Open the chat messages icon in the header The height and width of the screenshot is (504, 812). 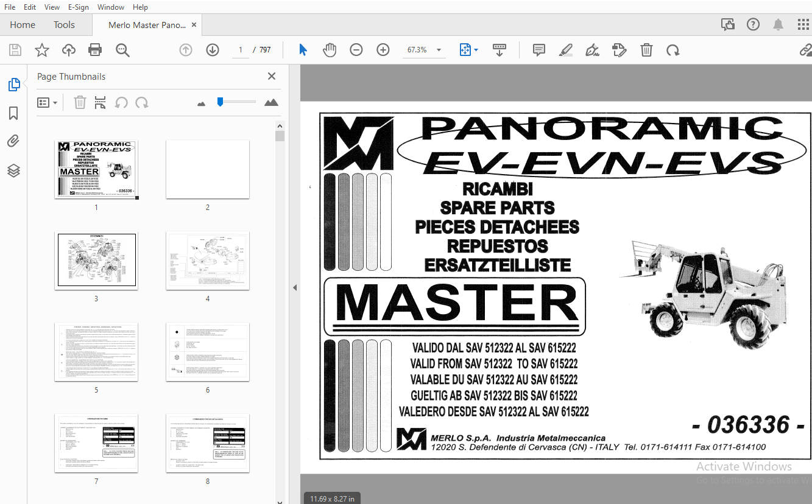(x=727, y=24)
